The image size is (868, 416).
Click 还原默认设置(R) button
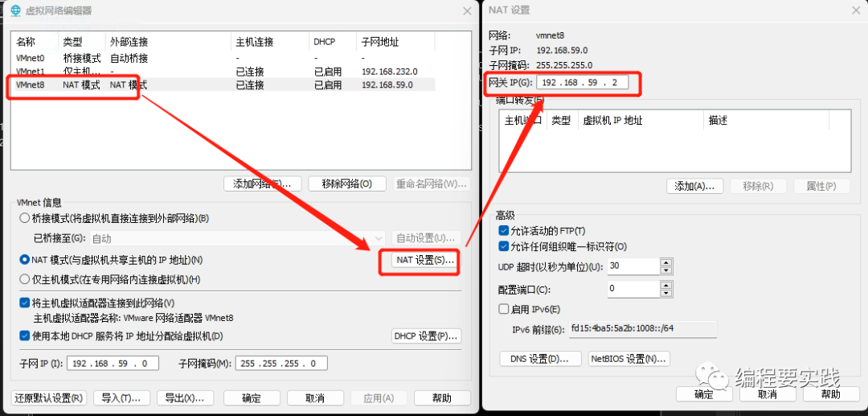(x=49, y=397)
